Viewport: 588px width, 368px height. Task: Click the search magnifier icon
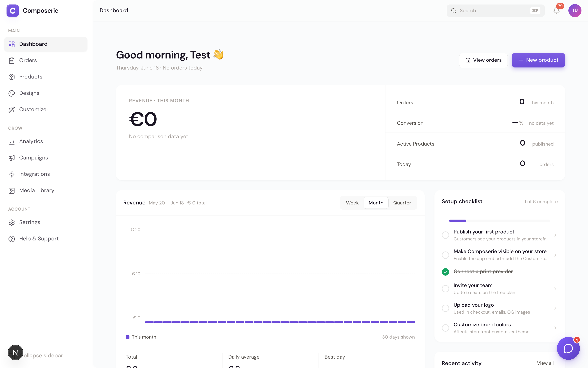[x=453, y=10]
